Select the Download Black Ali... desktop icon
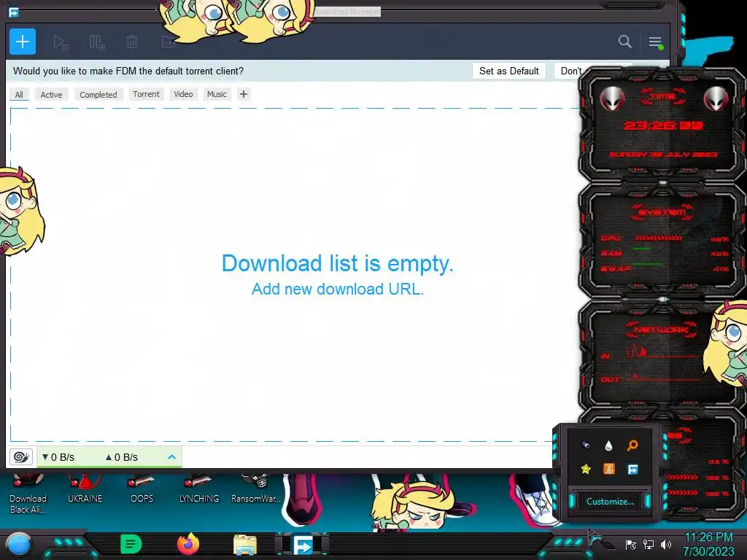747x560 pixels. [28, 494]
